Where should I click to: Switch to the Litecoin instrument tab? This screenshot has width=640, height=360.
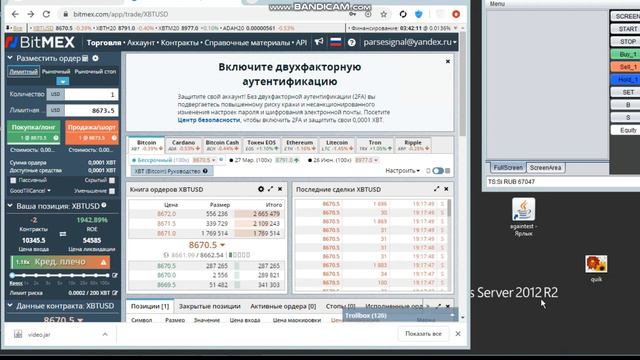point(337,145)
